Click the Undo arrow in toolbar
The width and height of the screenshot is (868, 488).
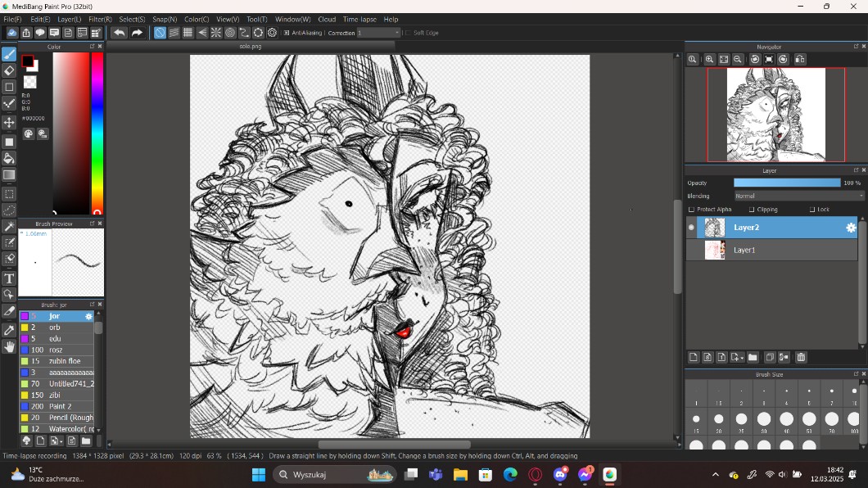click(x=120, y=33)
